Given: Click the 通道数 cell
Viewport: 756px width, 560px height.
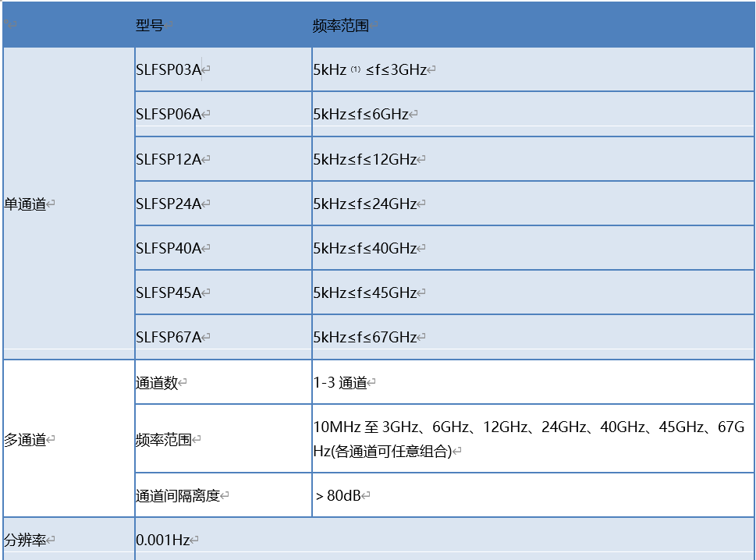Looking at the screenshot, I should tap(157, 383).
